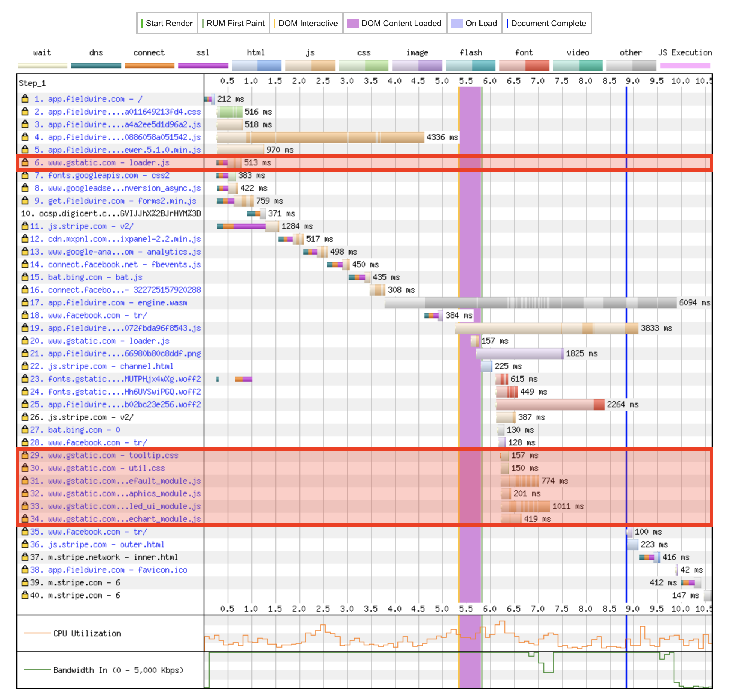The width and height of the screenshot is (729, 700).
Task: Click the 1284 ms bar of request 11
Action: pyautogui.click(x=248, y=226)
